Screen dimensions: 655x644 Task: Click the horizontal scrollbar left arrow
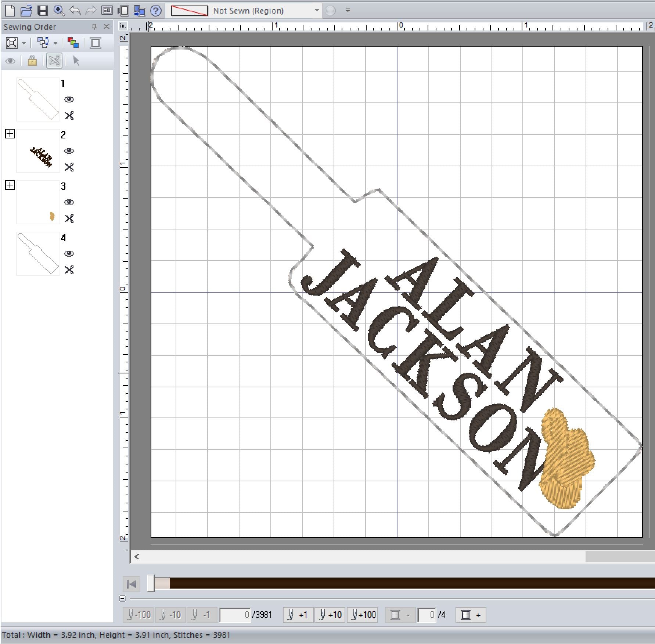coord(137,557)
